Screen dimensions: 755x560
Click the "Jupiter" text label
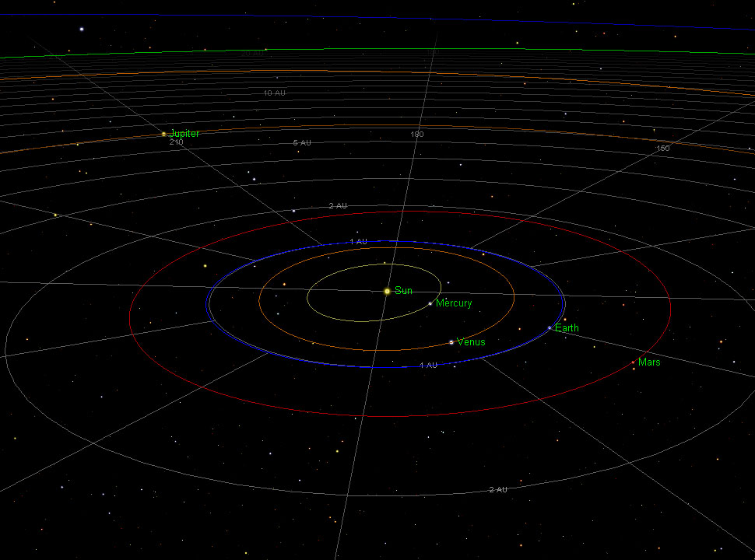point(184,134)
